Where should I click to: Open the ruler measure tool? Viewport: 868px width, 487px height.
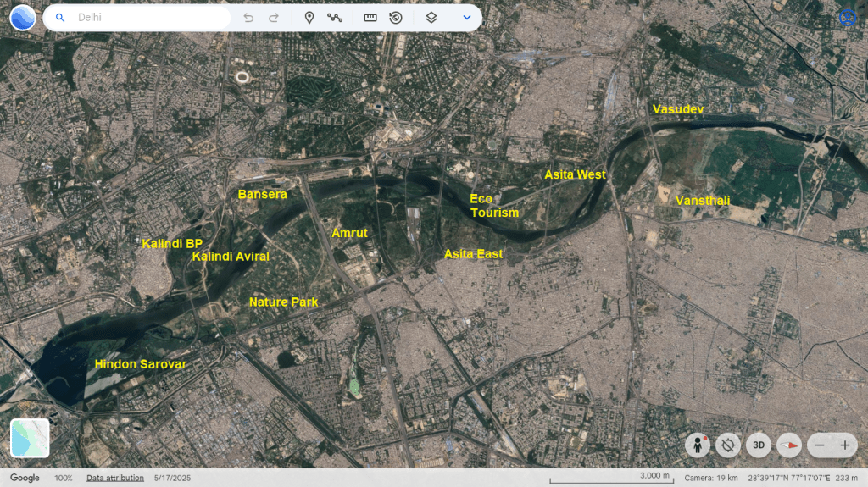[370, 18]
